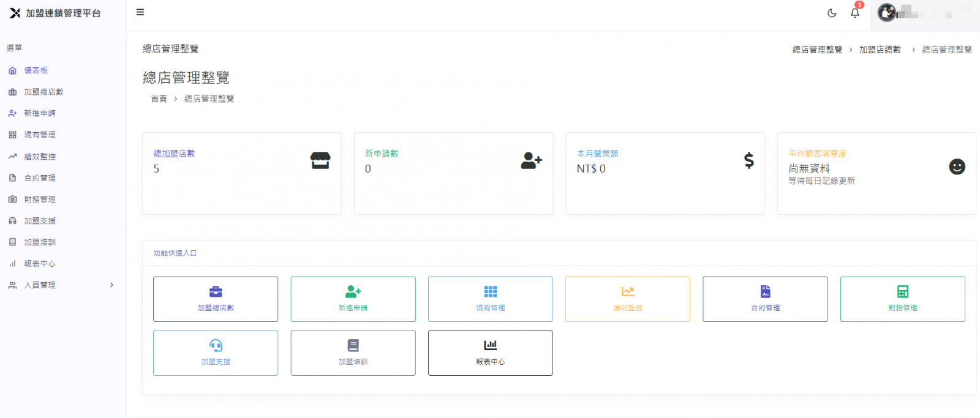
Task: Click the 新進申請 user-plus icon in sidebar
Action: (x=12, y=113)
